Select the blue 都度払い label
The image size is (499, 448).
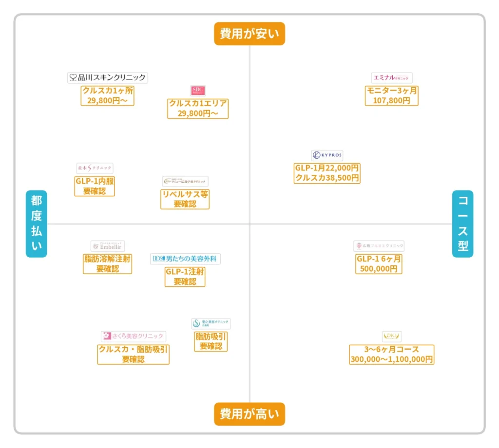tap(37, 224)
